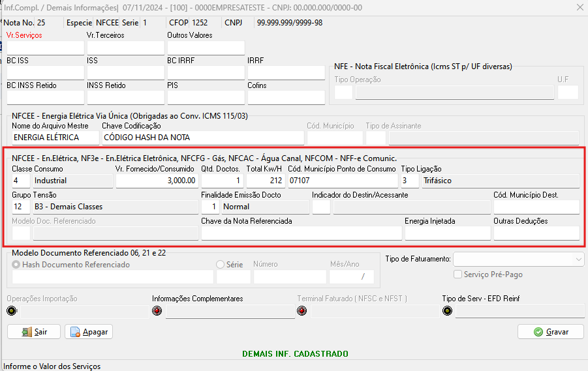This screenshot has width=588, height=371.
Task: Click the Vr.Serviços input field
Action: coord(46,48)
